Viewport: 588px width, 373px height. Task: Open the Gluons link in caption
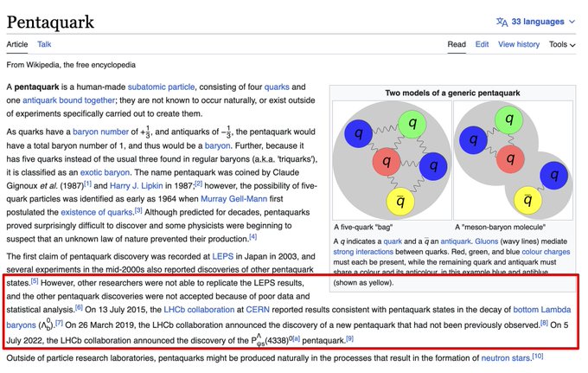487,241
